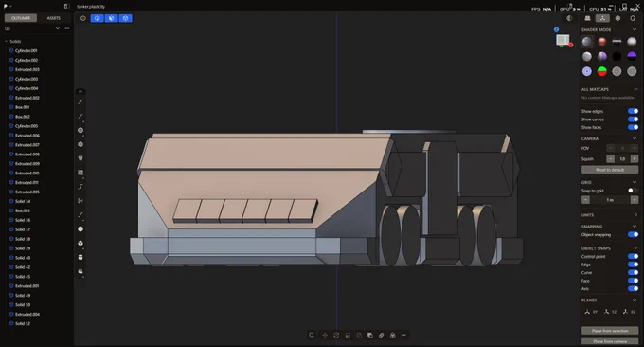Screen dimensions: 644x347
Task: Toggle the sidebar layout icon in title bar
Action: [x=66, y=7]
